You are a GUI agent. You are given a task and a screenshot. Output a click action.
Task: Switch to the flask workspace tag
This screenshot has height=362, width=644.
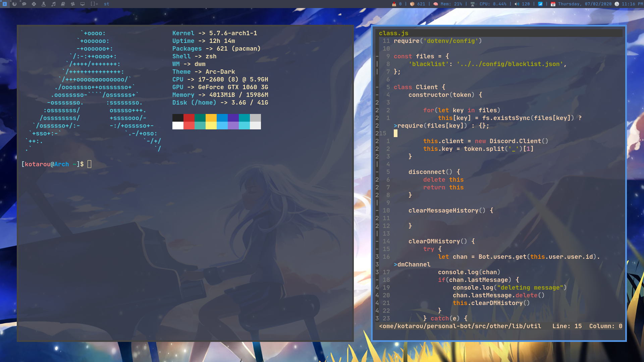[x=44, y=4]
